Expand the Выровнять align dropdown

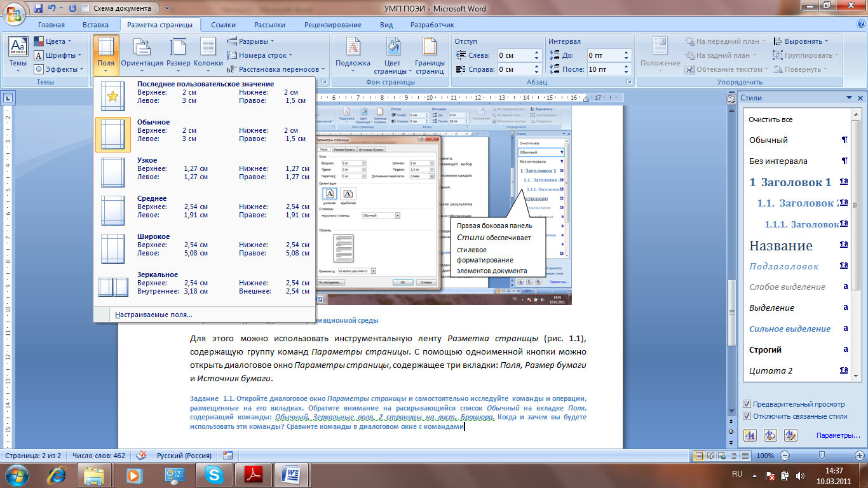[x=801, y=41]
